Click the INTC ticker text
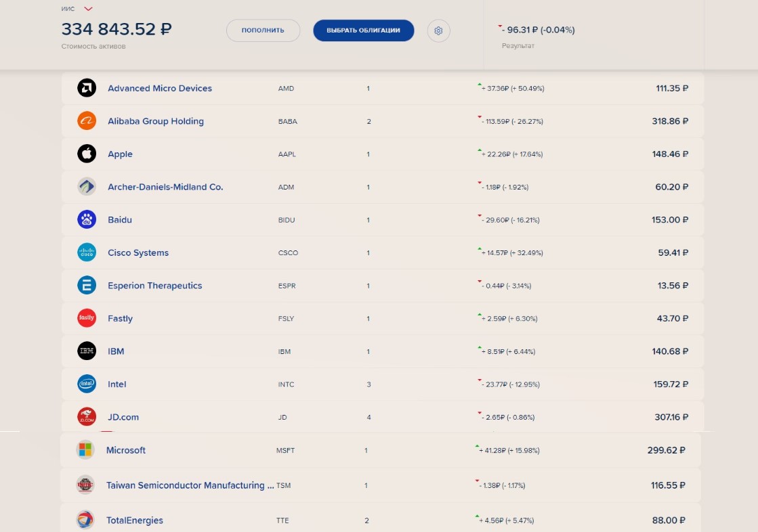 coord(286,384)
